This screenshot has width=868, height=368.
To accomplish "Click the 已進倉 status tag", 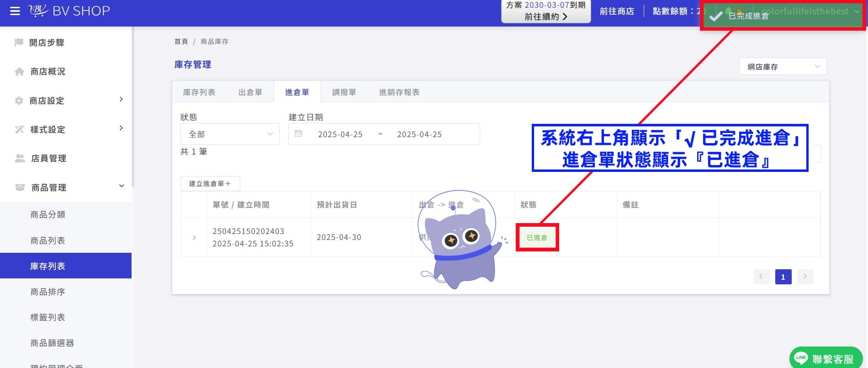I will [x=537, y=238].
